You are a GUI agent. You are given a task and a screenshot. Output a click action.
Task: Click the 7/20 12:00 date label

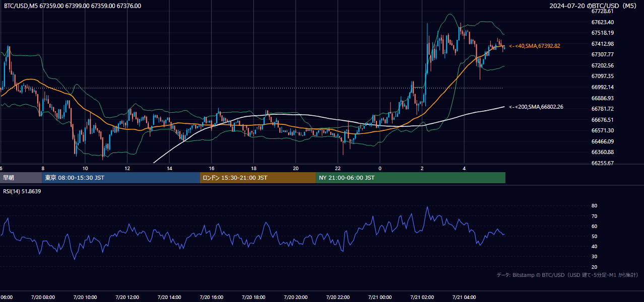click(127, 297)
